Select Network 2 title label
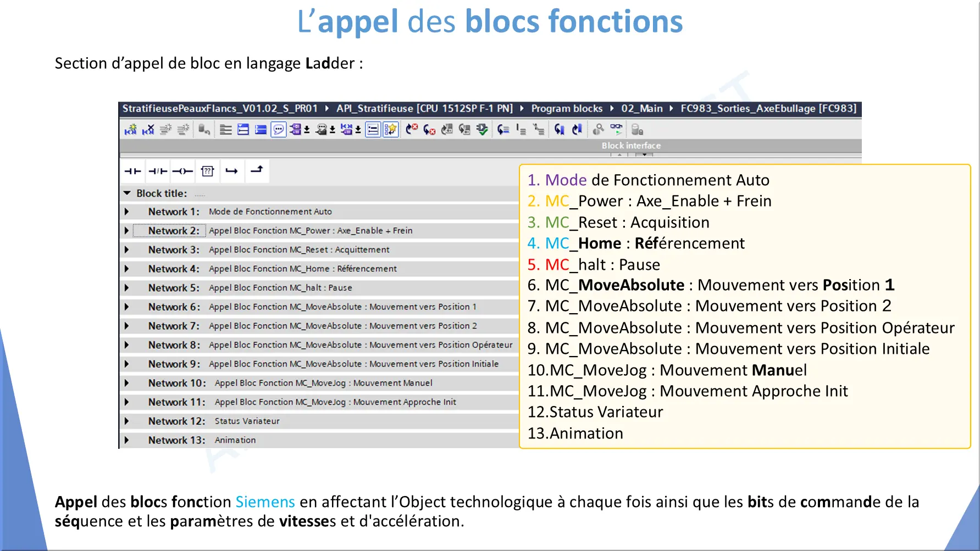Viewport: 980px width, 551px height. tap(173, 231)
